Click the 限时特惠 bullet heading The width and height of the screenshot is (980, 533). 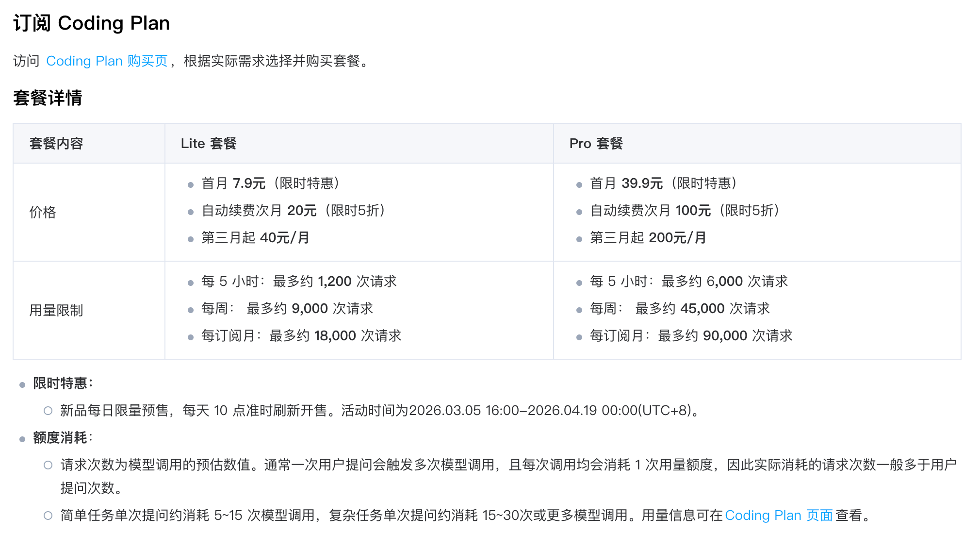(63, 383)
